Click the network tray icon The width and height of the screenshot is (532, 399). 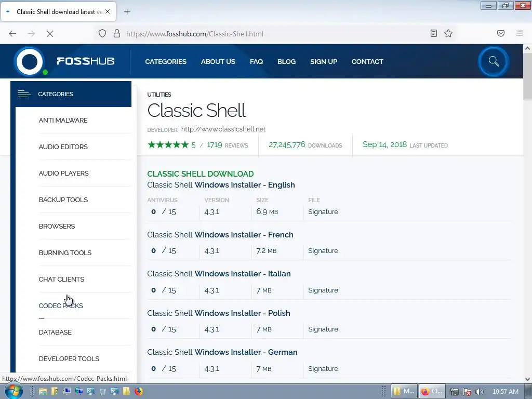(455, 392)
